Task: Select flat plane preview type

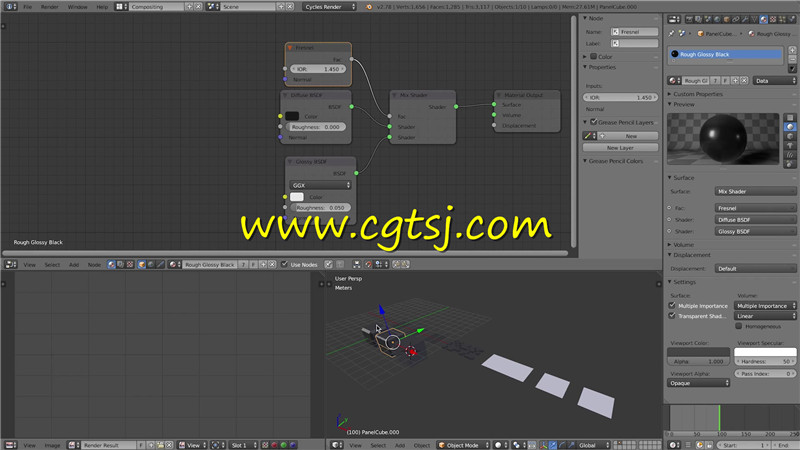Action: pyautogui.click(x=790, y=117)
